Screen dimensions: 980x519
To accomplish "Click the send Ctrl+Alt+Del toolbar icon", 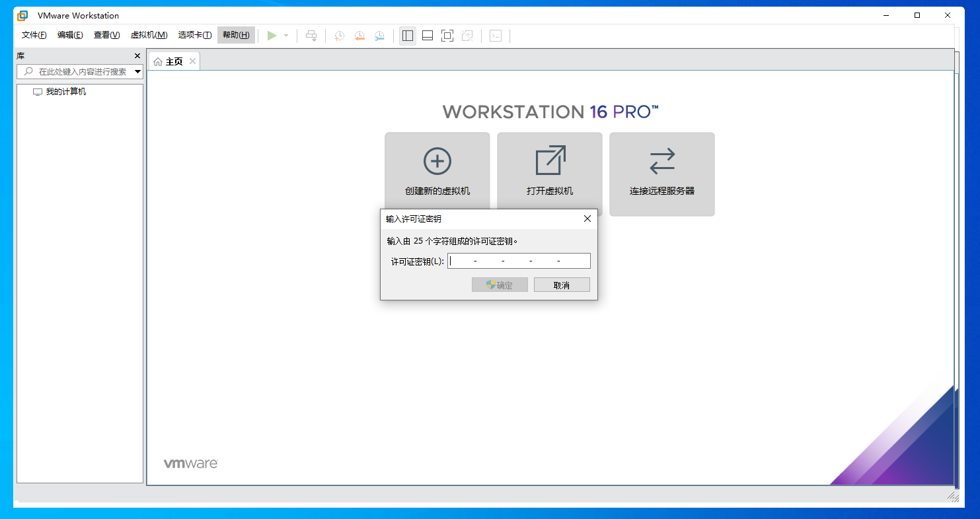I will point(311,36).
